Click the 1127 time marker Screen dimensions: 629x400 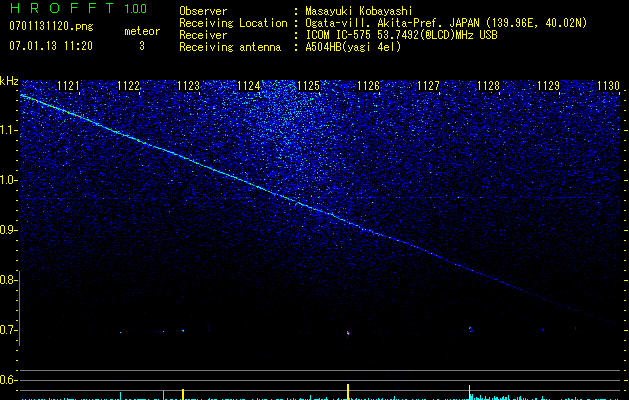coord(428,86)
